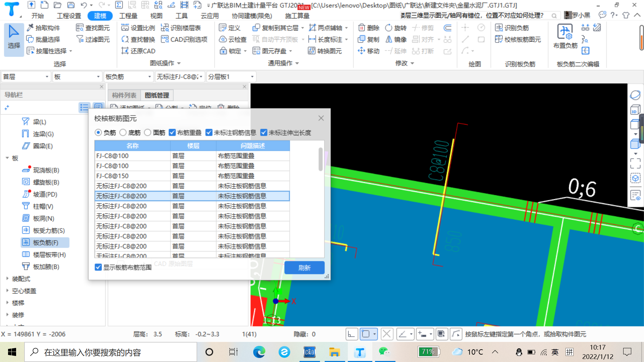The width and height of the screenshot is (644, 362).
Task: Click 识别楼层表 tool
Action: [x=181, y=28]
